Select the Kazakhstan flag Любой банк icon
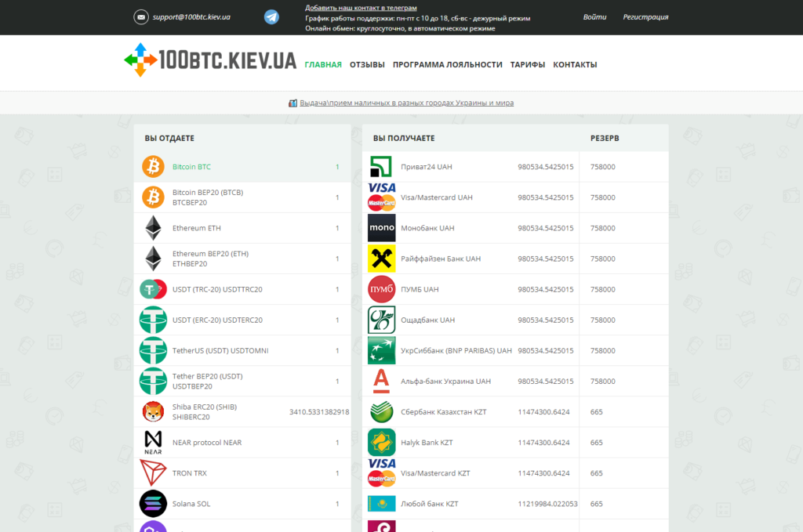803x532 pixels. click(382, 504)
